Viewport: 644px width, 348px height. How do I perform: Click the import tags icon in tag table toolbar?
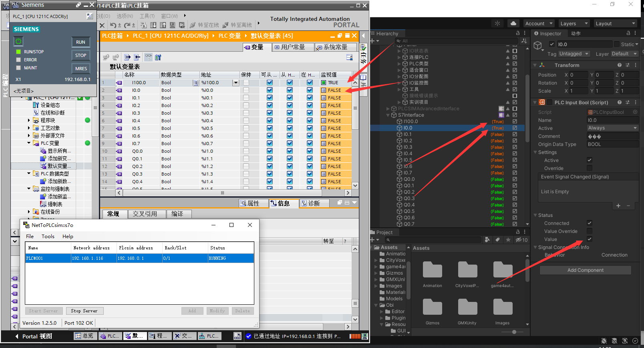(x=137, y=57)
